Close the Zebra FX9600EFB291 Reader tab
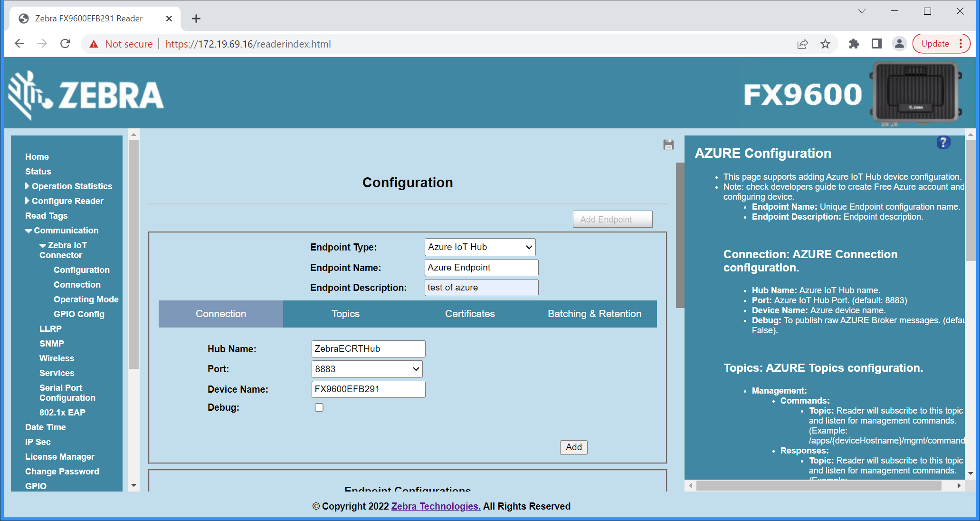Viewport: 980px width, 521px height. coord(169,19)
